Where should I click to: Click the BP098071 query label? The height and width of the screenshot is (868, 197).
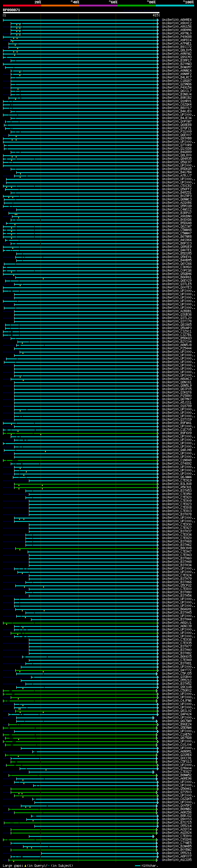[11, 10]
